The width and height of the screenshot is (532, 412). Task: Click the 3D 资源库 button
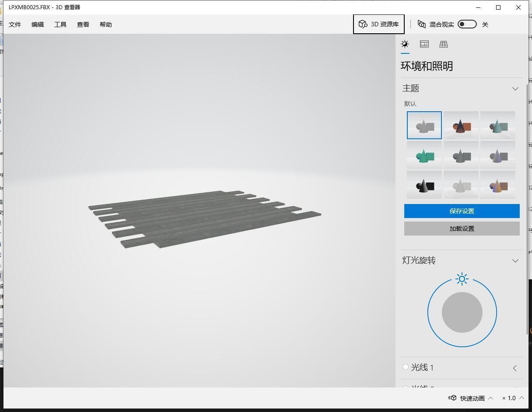pyautogui.click(x=379, y=24)
